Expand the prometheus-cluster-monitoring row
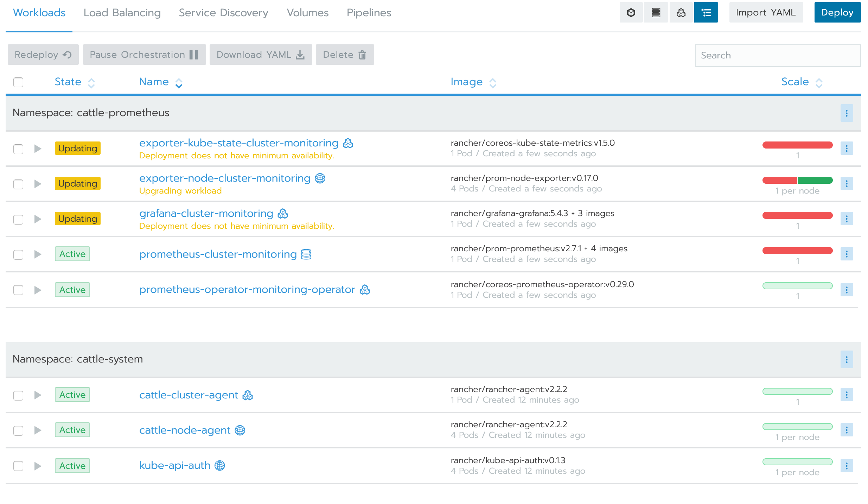This screenshot has width=868, height=504. (x=38, y=254)
